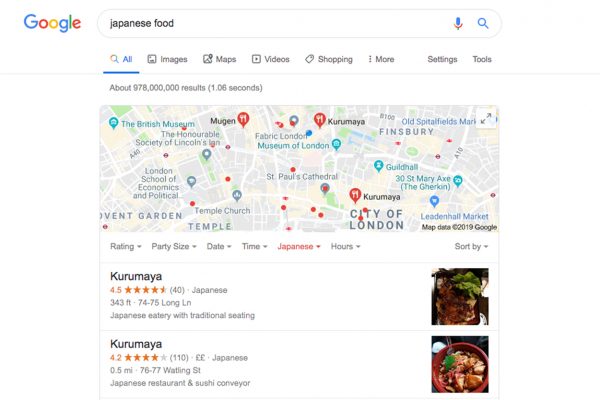Open the Rating filter dropdown

(x=126, y=247)
